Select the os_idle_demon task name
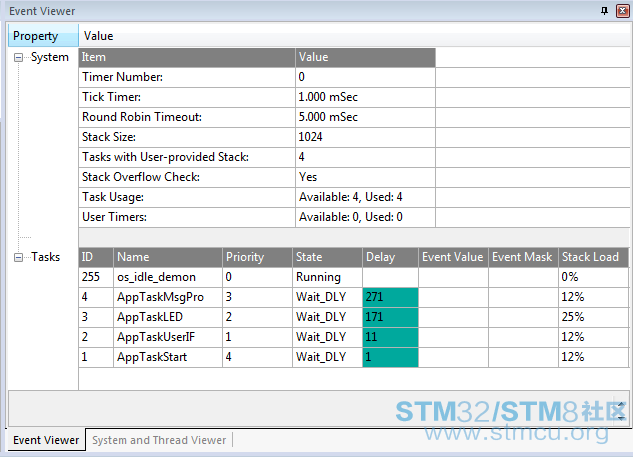 (156, 277)
